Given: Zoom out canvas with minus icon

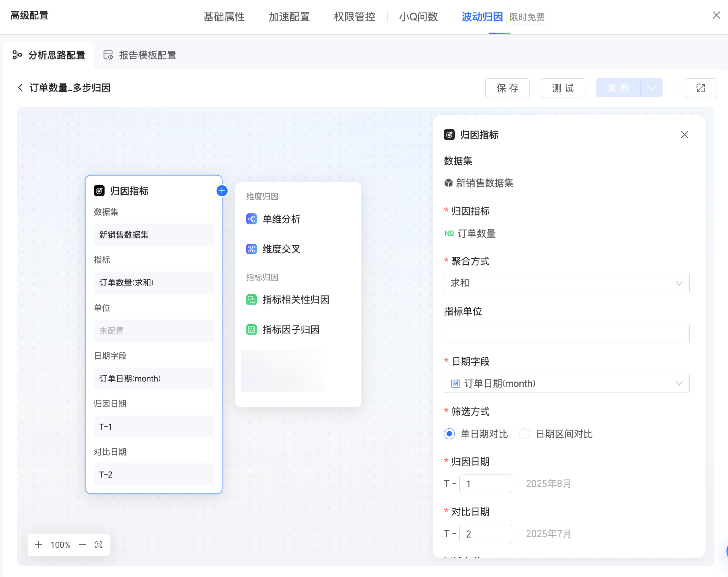Looking at the screenshot, I should [82, 545].
